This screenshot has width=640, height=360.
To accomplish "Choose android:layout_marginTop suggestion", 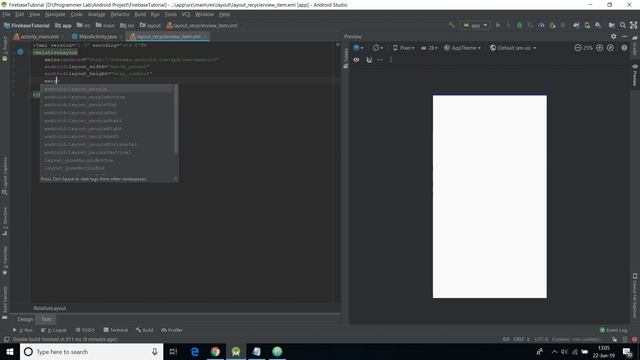I will click(x=107, y=105).
